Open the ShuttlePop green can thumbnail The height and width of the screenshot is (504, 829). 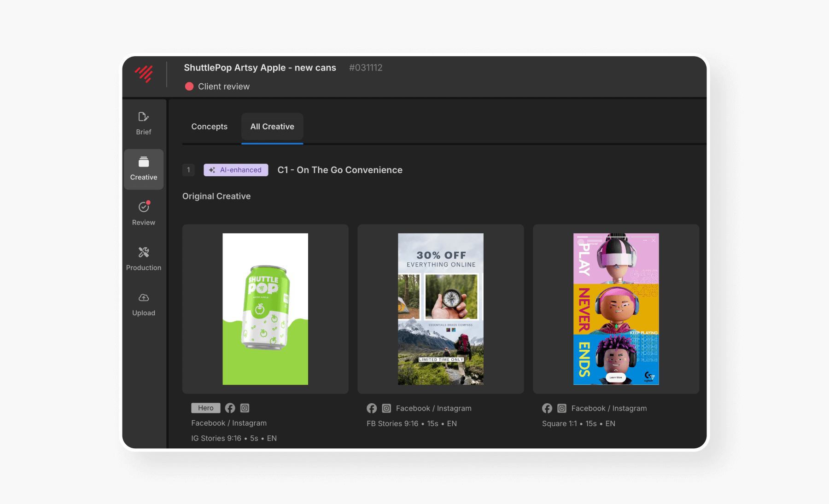tap(265, 309)
